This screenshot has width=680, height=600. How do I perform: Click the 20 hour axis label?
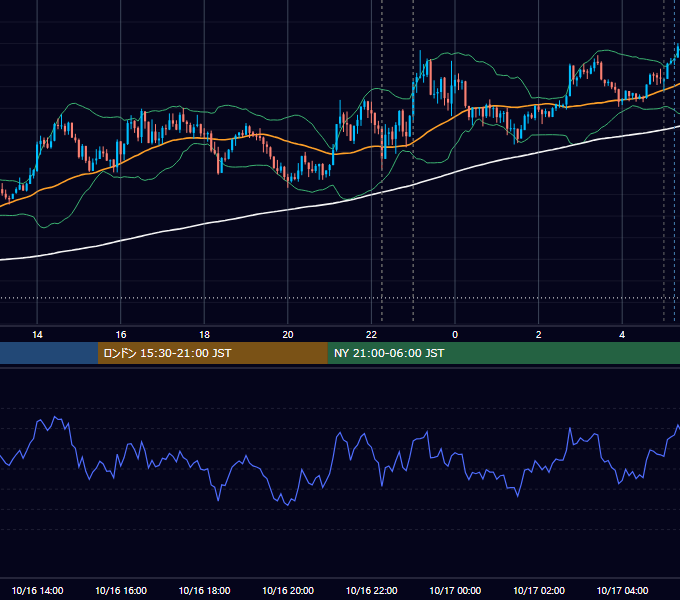pyautogui.click(x=288, y=335)
